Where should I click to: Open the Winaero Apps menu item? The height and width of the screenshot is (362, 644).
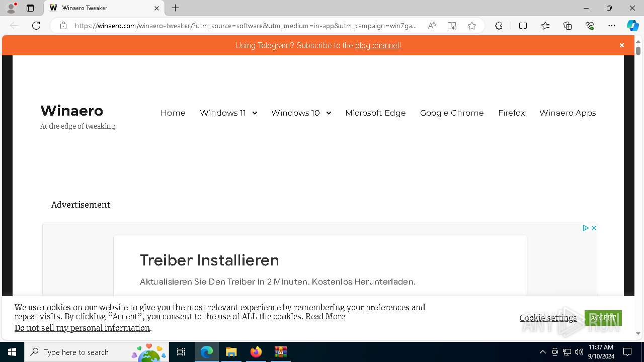click(568, 113)
